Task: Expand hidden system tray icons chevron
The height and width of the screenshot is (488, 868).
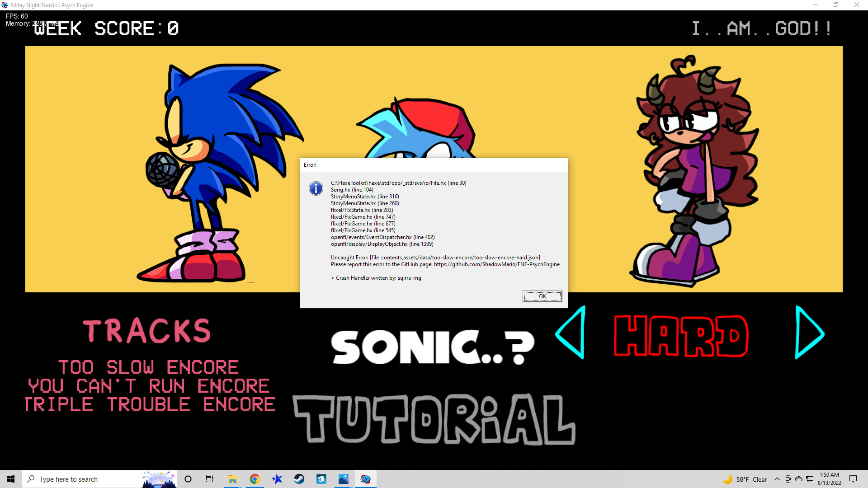Action: (777, 479)
